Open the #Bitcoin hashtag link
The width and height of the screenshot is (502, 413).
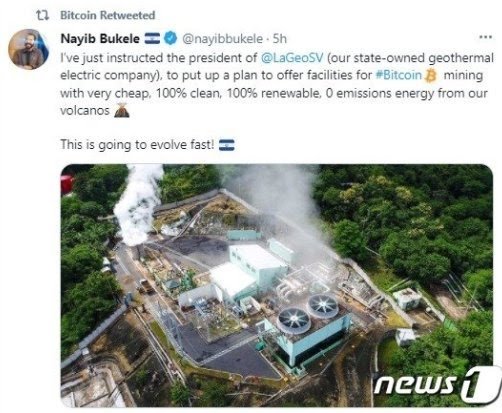pyautogui.click(x=399, y=75)
